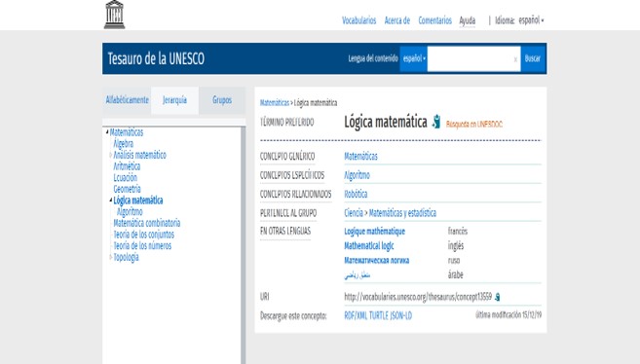This screenshot has height=364, width=640.
Task: Collapse the Matemáticas root node
Action: coord(107,132)
